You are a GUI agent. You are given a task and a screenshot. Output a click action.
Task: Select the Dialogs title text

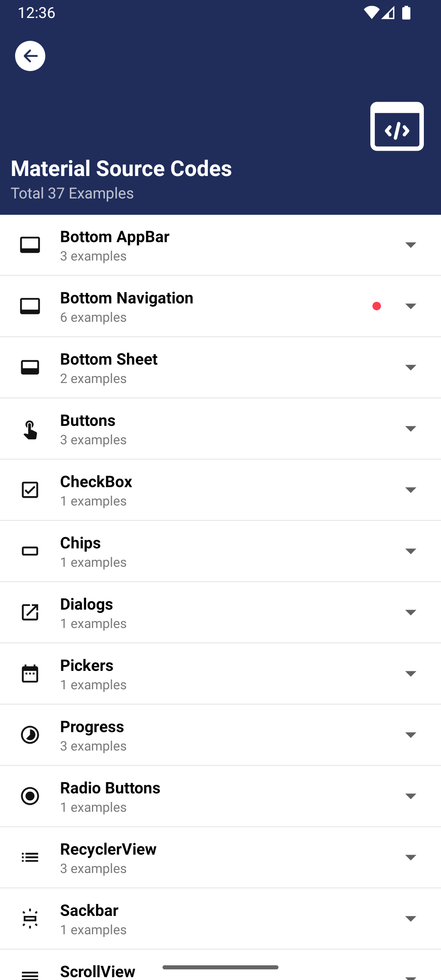click(87, 604)
